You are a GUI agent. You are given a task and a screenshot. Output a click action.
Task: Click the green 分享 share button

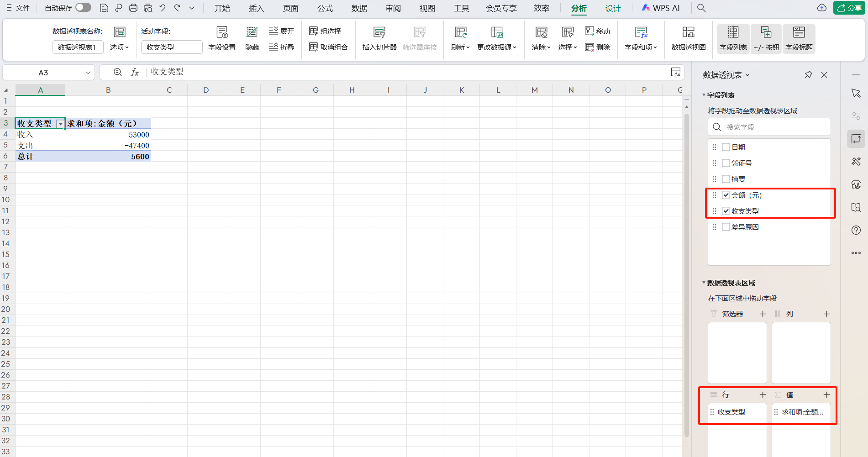(849, 8)
